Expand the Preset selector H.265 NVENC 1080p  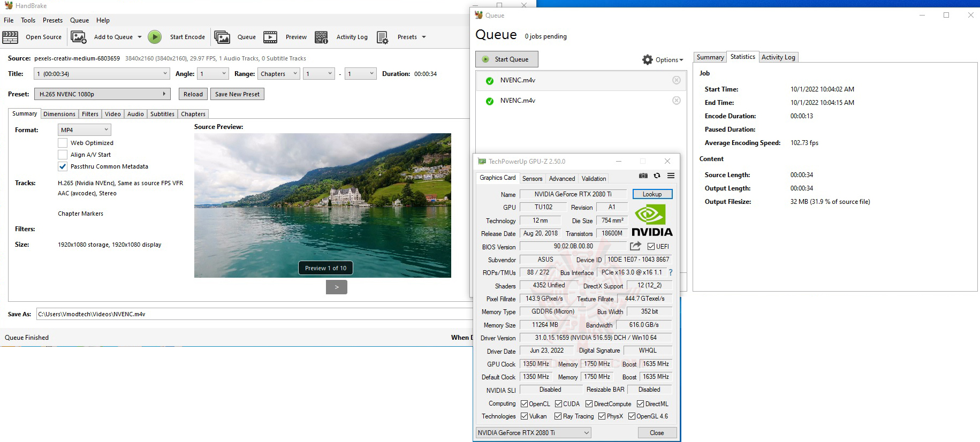pos(102,94)
